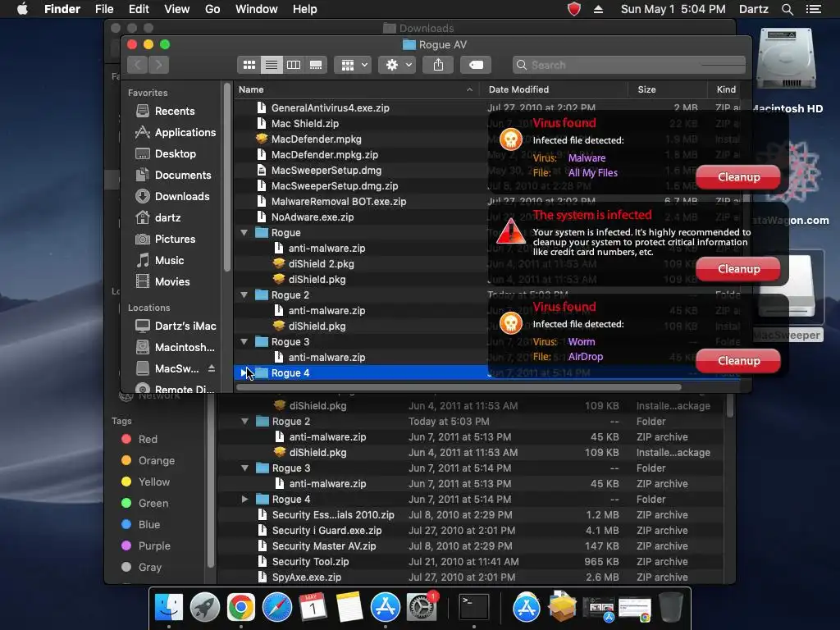Switch Rogue AV window to column view
The width and height of the screenshot is (840, 630).
pyautogui.click(x=294, y=65)
